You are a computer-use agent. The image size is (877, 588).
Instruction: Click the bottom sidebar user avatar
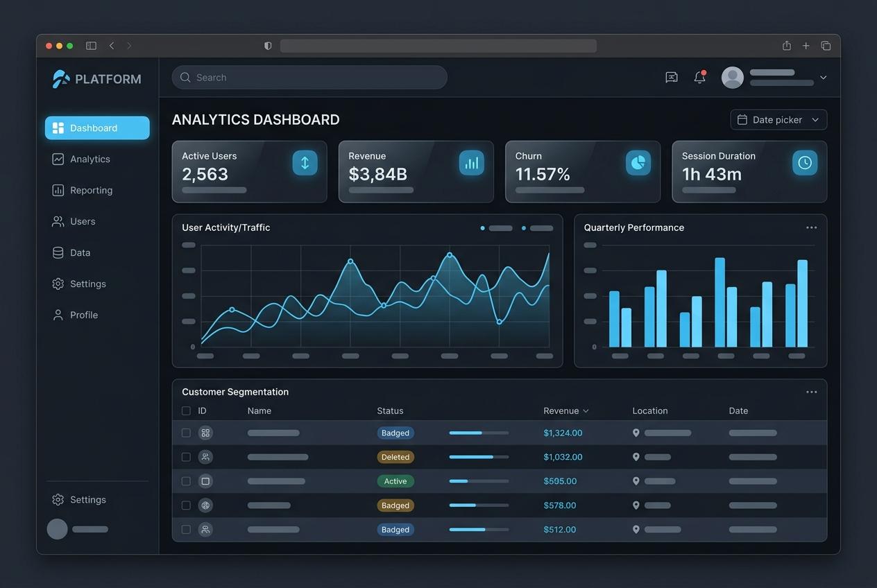point(57,529)
